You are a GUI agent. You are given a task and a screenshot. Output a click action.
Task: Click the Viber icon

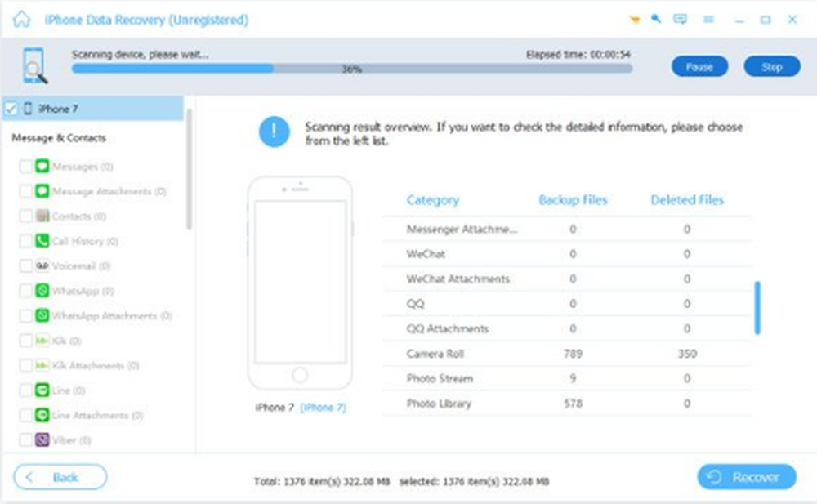[42, 440]
